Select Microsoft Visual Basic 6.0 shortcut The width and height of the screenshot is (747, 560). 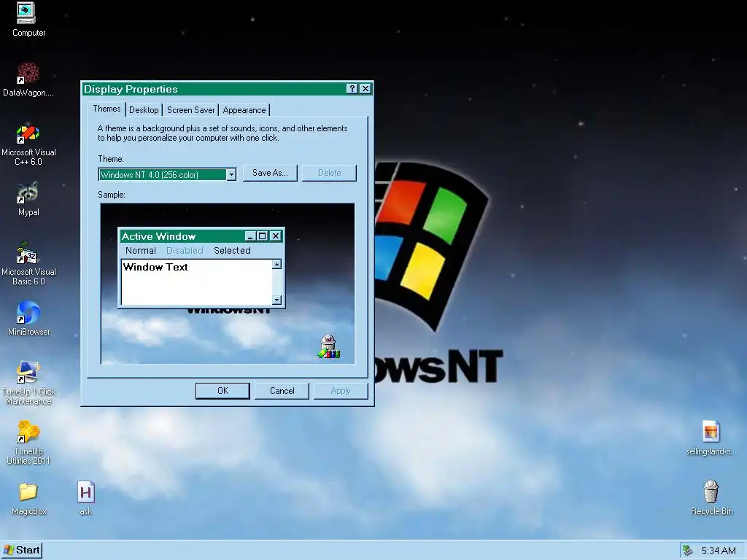[28, 263]
